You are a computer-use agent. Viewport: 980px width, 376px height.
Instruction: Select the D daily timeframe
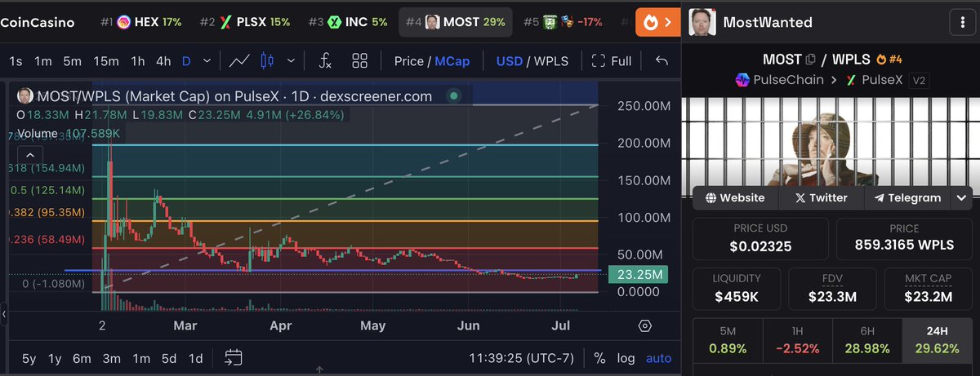point(186,60)
